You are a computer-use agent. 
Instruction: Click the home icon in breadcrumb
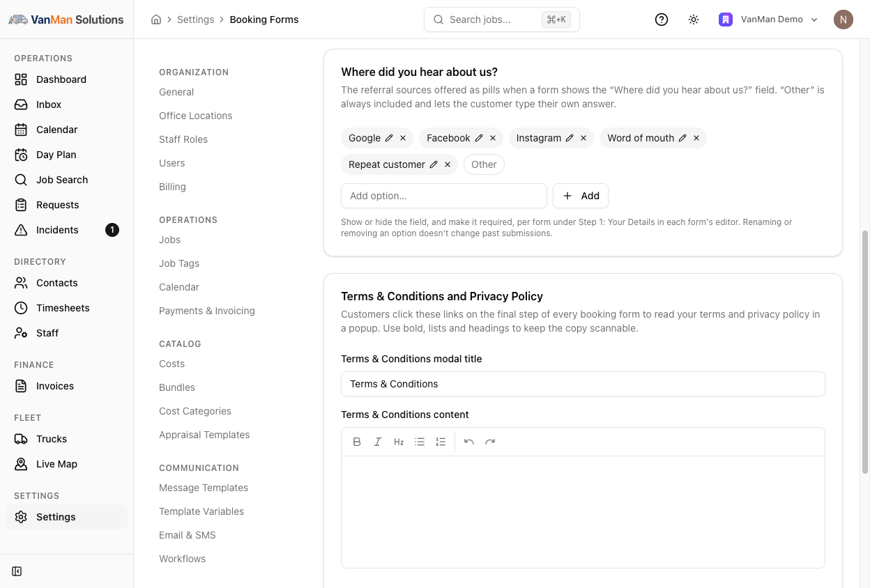[x=156, y=20]
